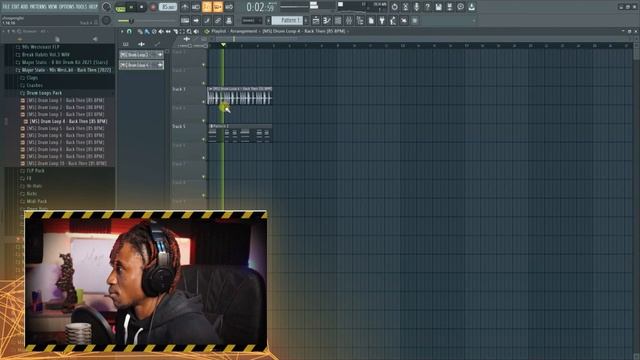Toggle wait for input to start
Screen dimensions: 640x360
[x=196, y=7]
